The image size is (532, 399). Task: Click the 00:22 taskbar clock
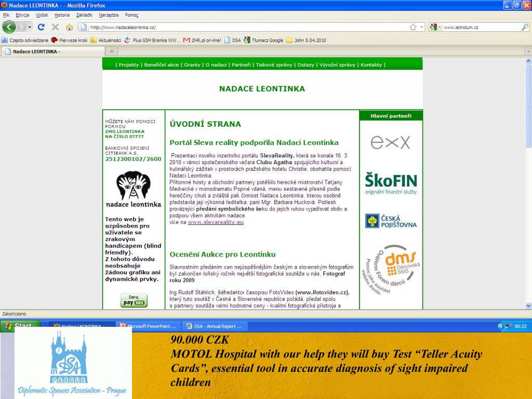(x=521, y=326)
